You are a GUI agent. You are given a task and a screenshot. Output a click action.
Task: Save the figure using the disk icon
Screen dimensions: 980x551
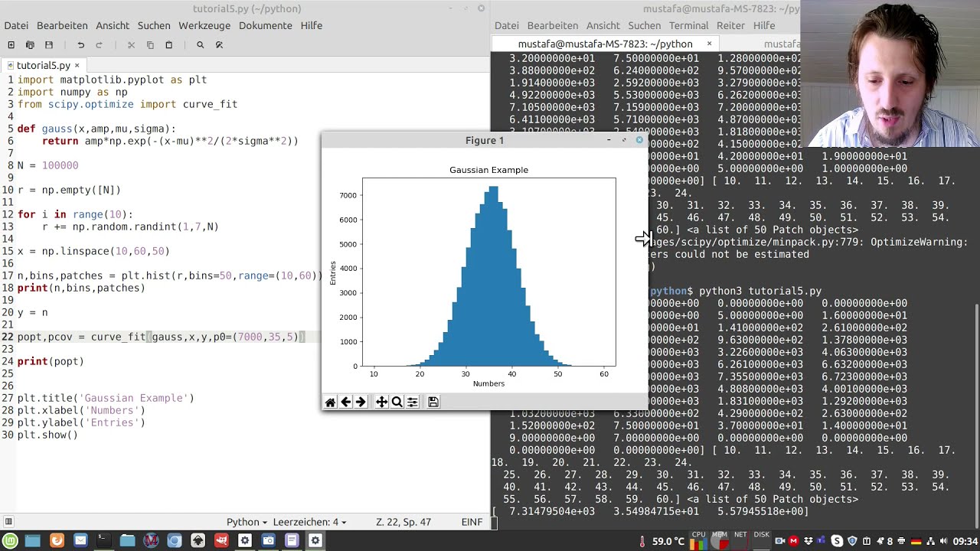point(433,402)
